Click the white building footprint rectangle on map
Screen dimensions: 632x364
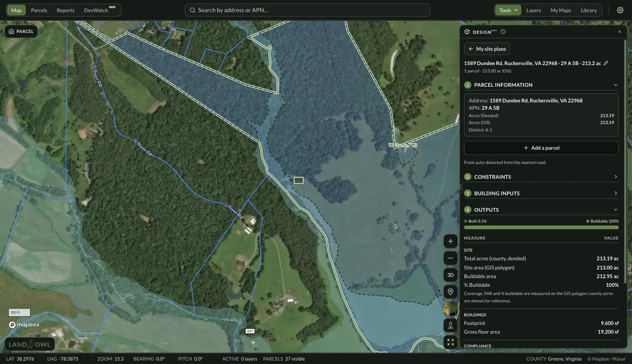(x=299, y=180)
